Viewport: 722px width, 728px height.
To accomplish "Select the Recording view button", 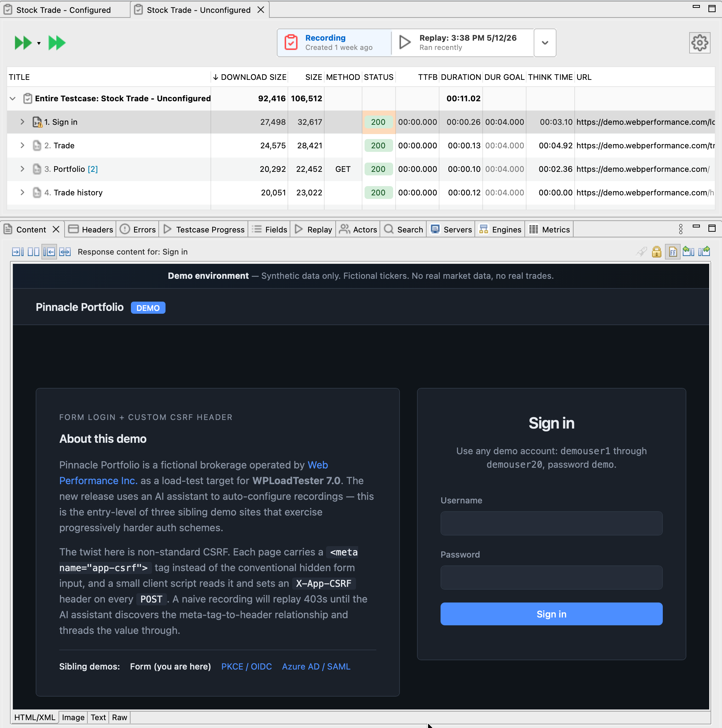I will [x=334, y=42].
